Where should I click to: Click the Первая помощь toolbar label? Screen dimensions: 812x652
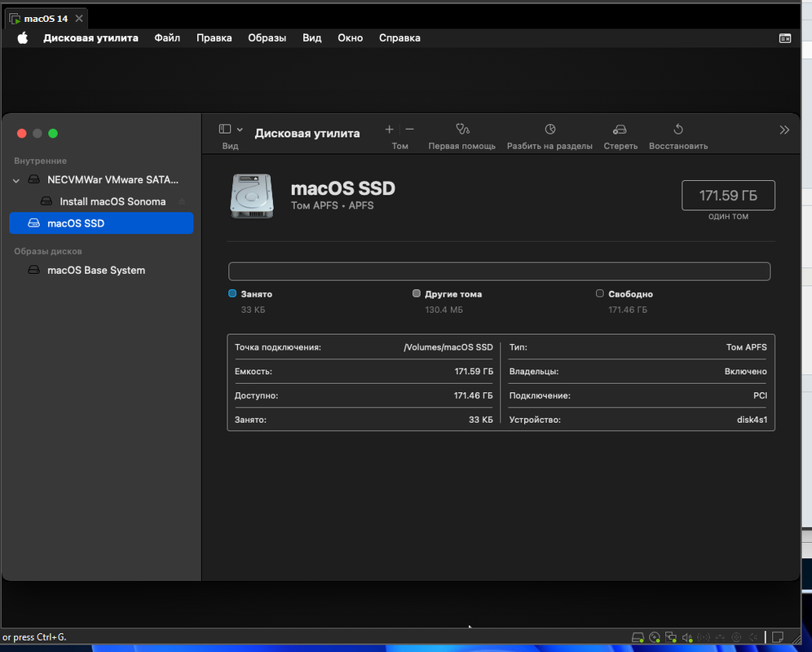point(462,146)
